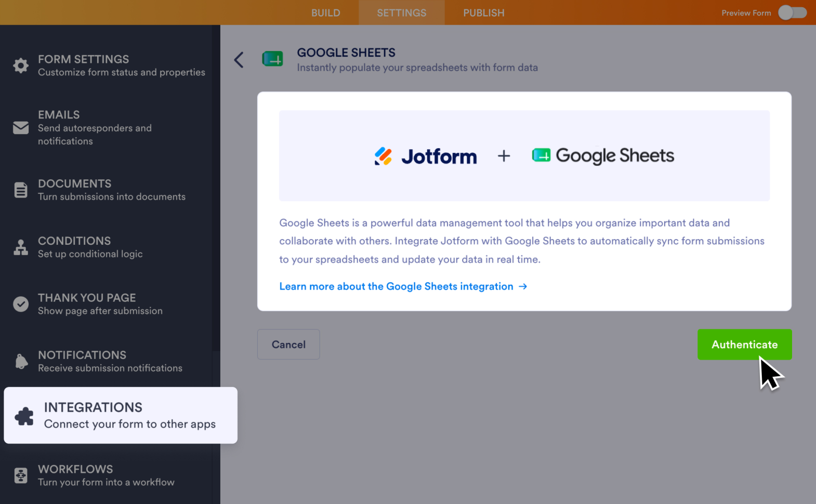Click the Documents page icon
This screenshot has width=816, height=504.
coord(21,190)
